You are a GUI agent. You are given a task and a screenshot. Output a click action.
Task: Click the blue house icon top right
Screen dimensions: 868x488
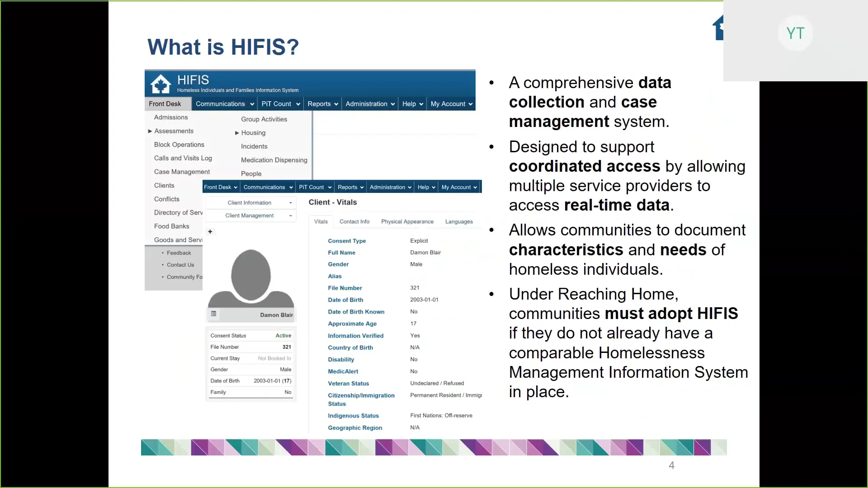tap(718, 28)
